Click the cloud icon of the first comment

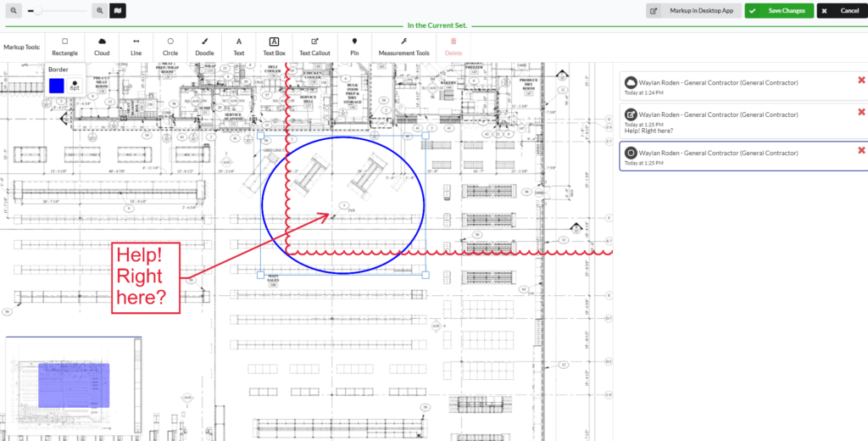click(x=631, y=82)
